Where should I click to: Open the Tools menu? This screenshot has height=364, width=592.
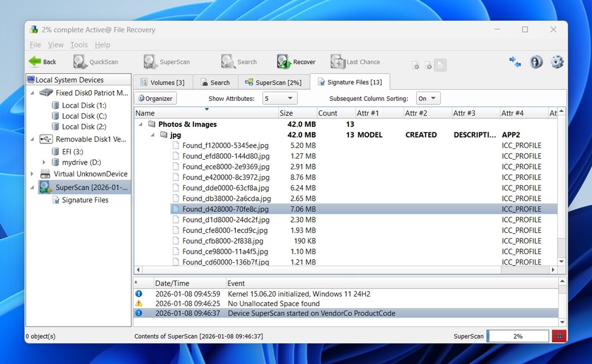79,45
